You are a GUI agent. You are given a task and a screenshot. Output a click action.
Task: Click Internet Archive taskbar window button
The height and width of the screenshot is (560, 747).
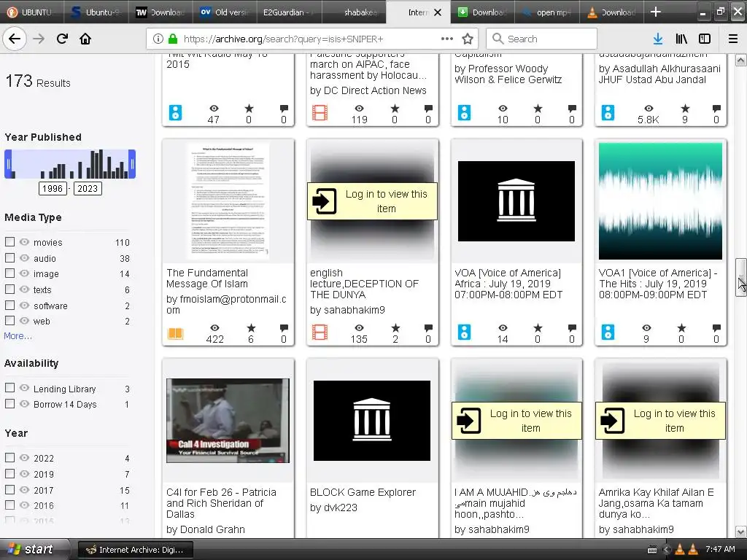click(x=135, y=550)
